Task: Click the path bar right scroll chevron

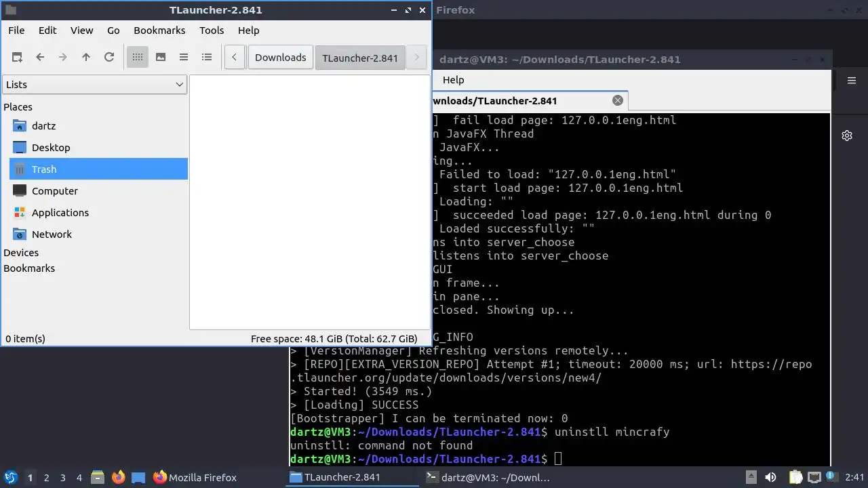Action: (x=417, y=58)
